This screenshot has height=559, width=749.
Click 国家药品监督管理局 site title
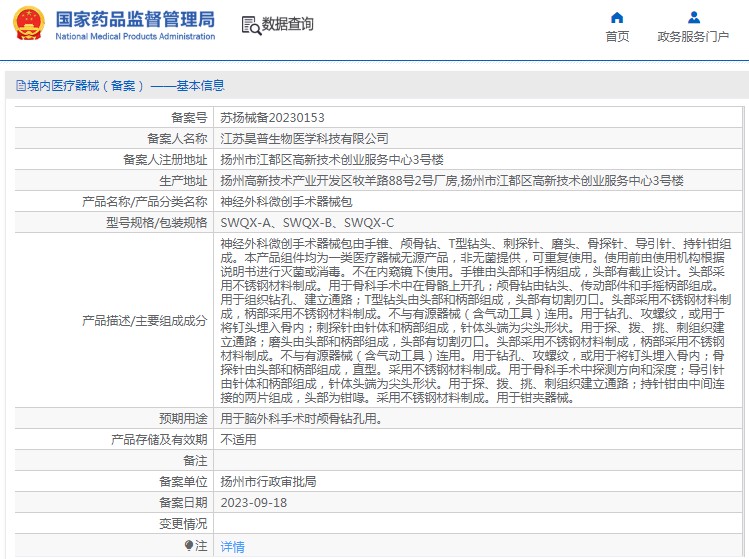pyautogui.click(x=135, y=20)
